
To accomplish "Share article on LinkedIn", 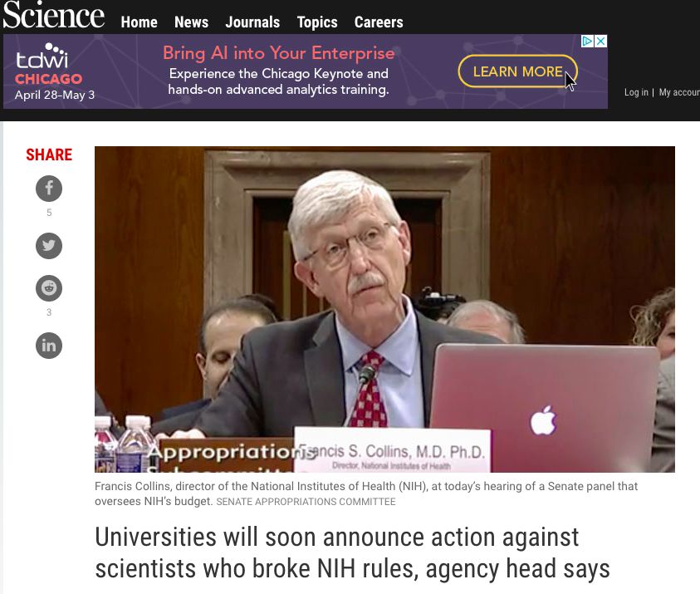I will [49, 346].
